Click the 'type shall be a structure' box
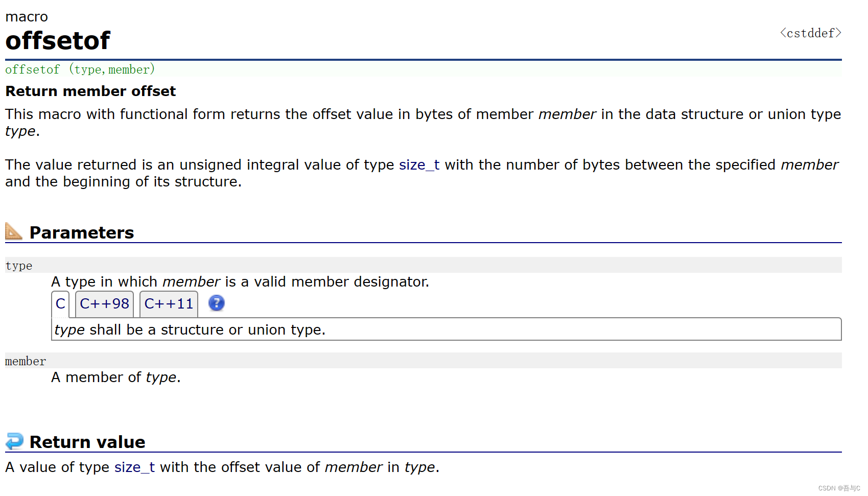This screenshot has width=868, height=496. coord(447,329)
